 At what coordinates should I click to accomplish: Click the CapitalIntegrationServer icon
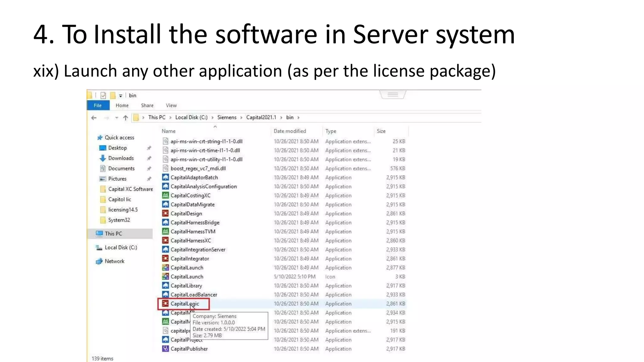165,249
